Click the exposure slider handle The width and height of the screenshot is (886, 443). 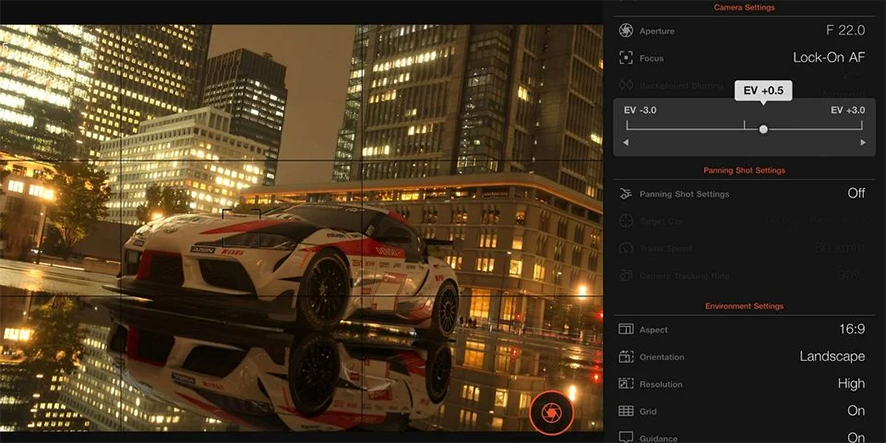click(763, 129)
